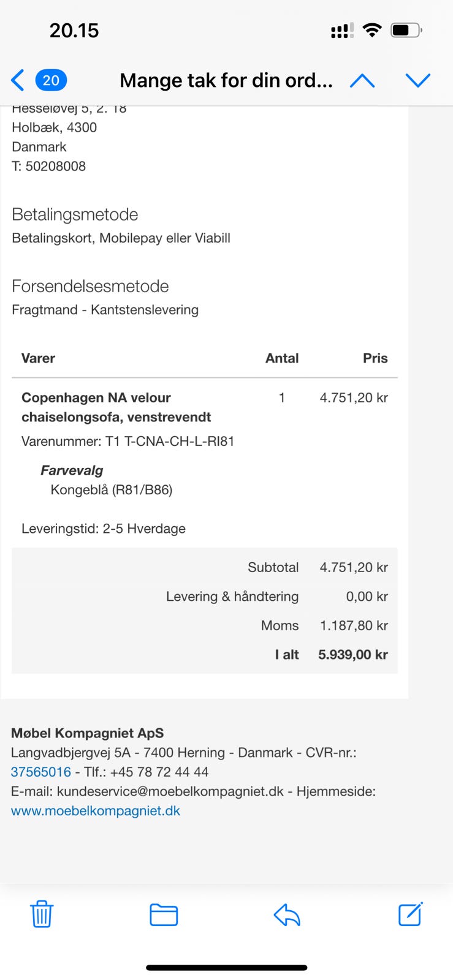Viewport: 453px width, 980px height.
Task: Open the www.moebelkompagniet.dk website link
Action: (96, 810)
